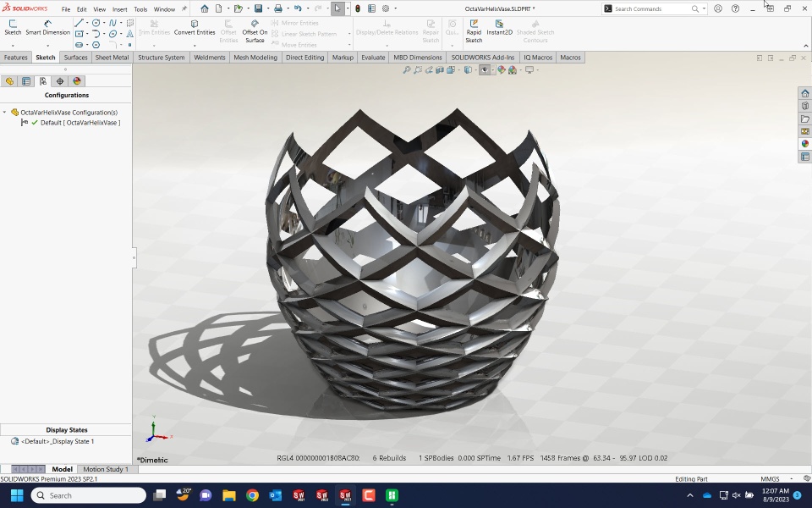Select the Circle sketch tool
812x508 pixels.
(96, 23)
